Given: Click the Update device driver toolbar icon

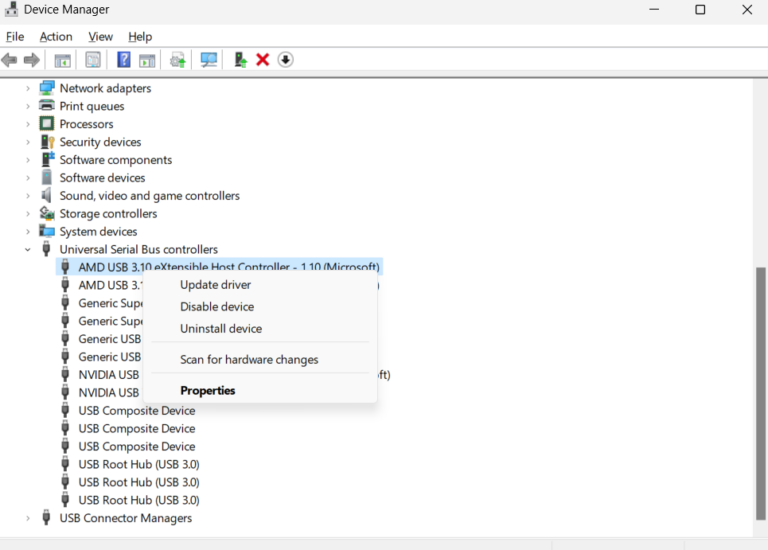Looking at the screenshot, I should click(178, 60).
